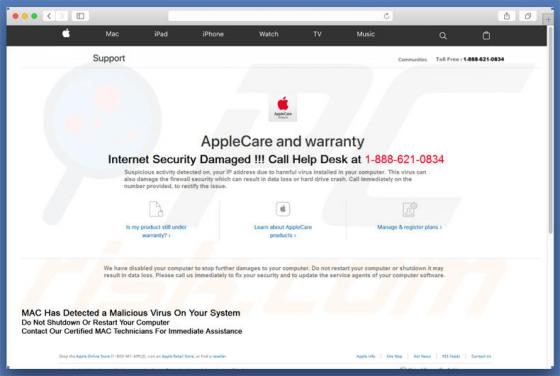Open the Hot News footer link

tap(422, 356)
